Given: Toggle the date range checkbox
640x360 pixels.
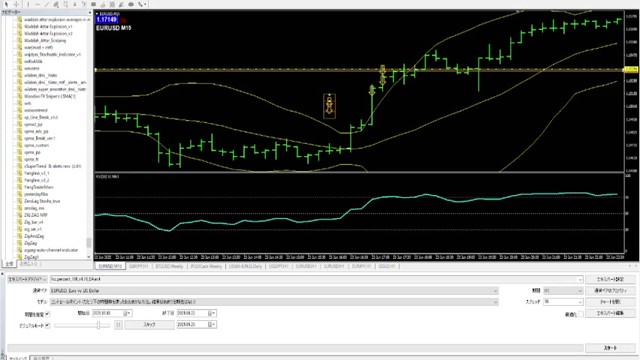Looking at the screenshot, I should [47, 314].
